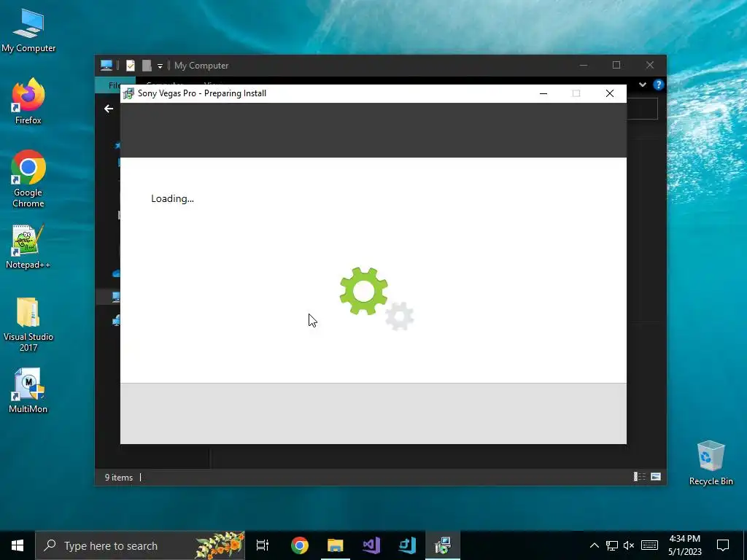The image size is (747, 560).
Task: Open the notification center icon
Action: [x=723, y=545]
